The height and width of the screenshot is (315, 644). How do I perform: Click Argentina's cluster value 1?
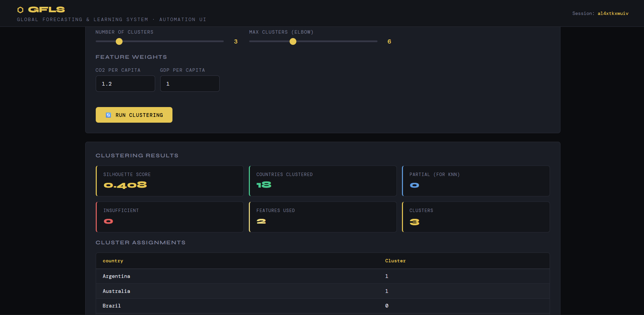pyautogui.click(x=387, y=276)
